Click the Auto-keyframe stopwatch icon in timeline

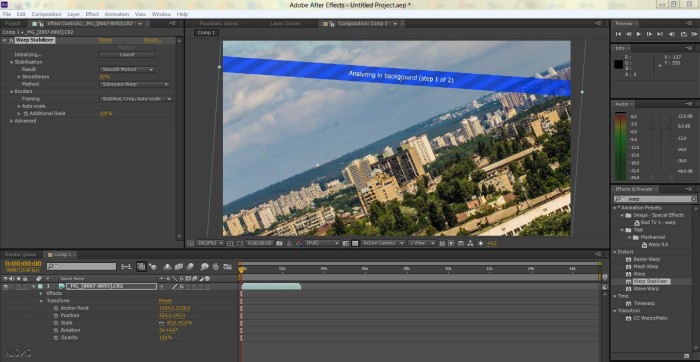pos(216,266)
